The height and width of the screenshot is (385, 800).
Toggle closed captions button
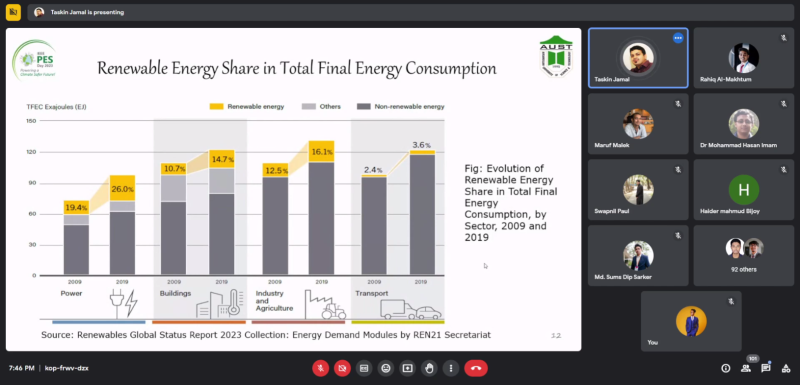[x=364, y=368]
